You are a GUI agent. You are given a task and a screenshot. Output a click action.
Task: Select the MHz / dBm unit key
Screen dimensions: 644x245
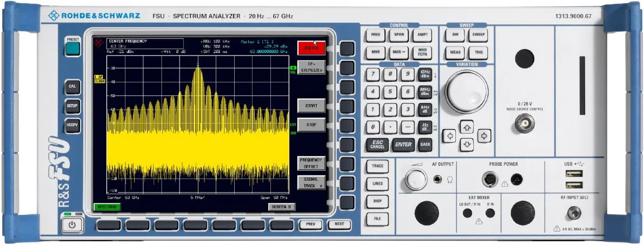click(425, 92)
